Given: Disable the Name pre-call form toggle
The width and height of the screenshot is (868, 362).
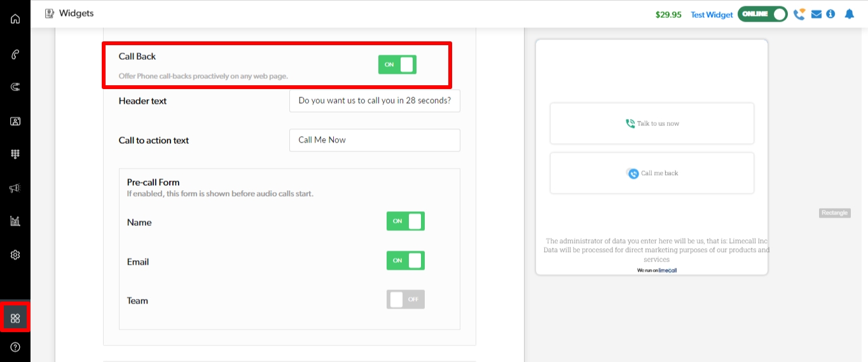Looking at the screenshot, I should (x=406, y=221).
